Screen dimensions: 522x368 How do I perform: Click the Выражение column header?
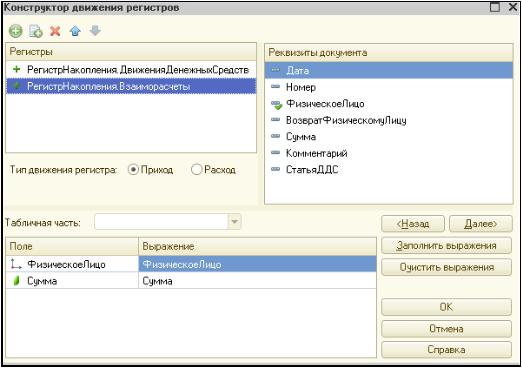[x=257, y=246]
